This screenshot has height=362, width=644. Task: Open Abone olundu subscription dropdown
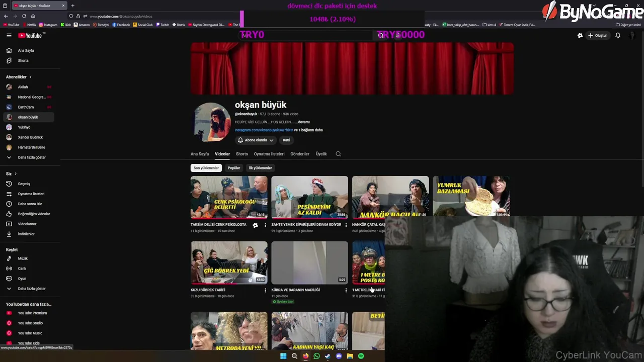[256, 140]
